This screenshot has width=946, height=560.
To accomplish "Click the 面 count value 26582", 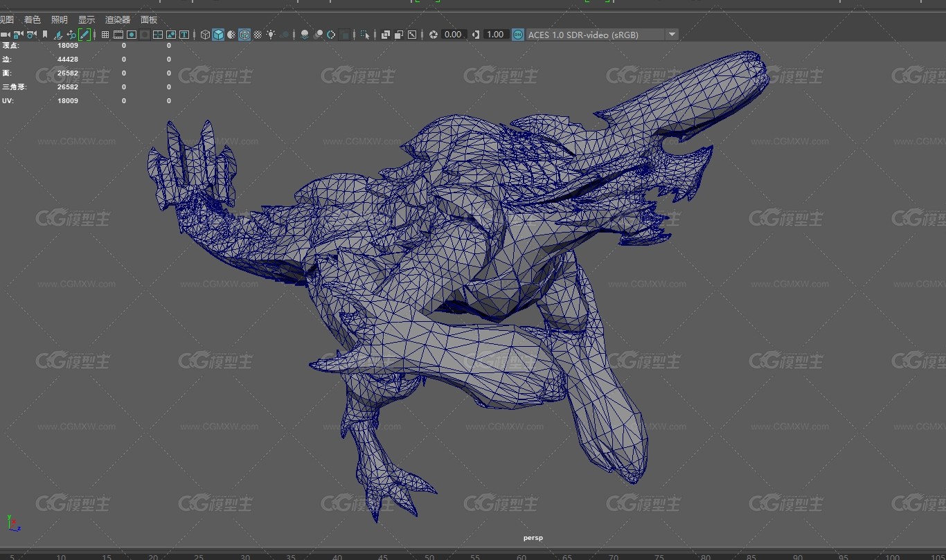I will pyautogui.click(x=68, y=73).
